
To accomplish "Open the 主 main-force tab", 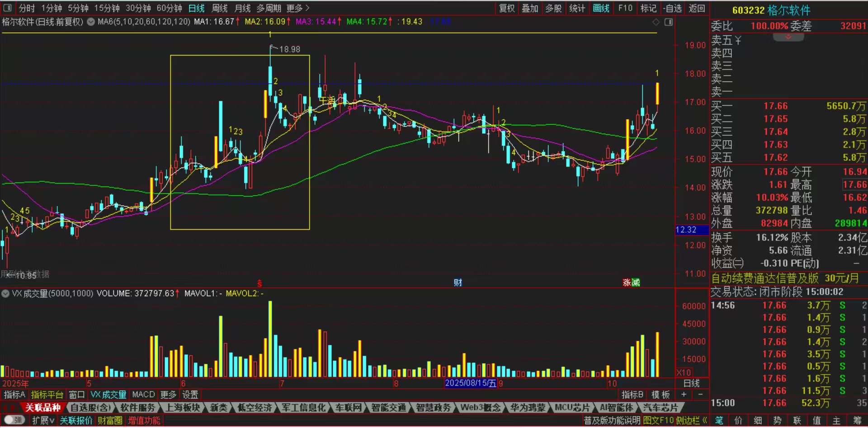I will 836,420.
